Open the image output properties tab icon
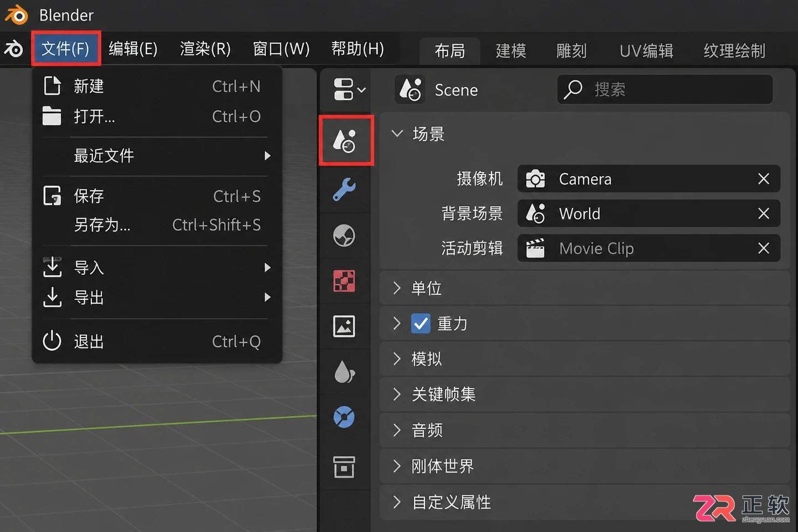This screenshot has width=798, height=532. click(344, 326)
